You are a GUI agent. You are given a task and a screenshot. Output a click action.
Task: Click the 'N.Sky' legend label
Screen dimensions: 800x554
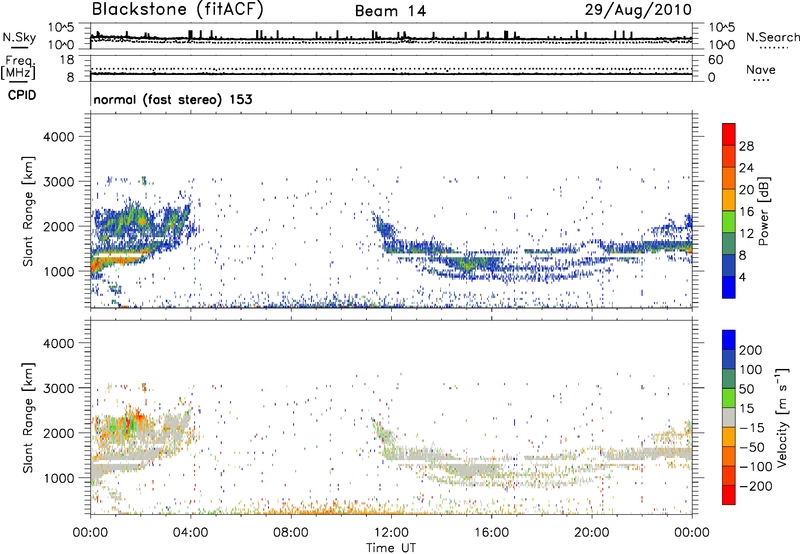[x=19, y=37]
